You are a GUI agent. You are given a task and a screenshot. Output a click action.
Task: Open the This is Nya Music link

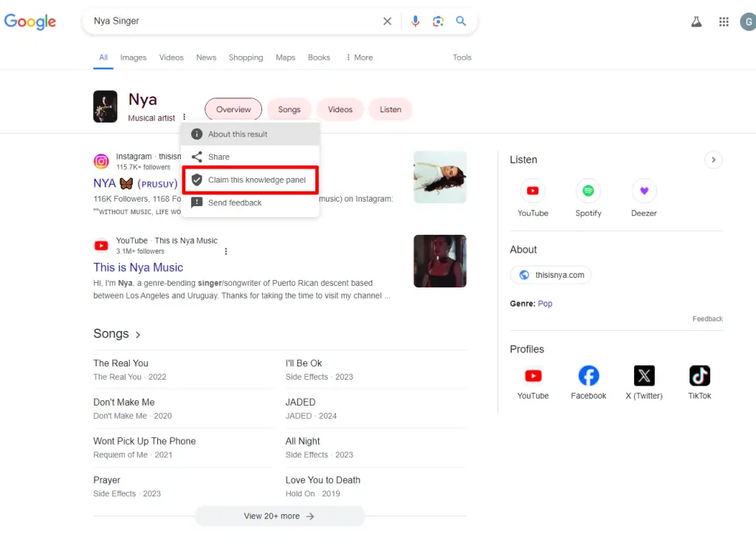138,267
